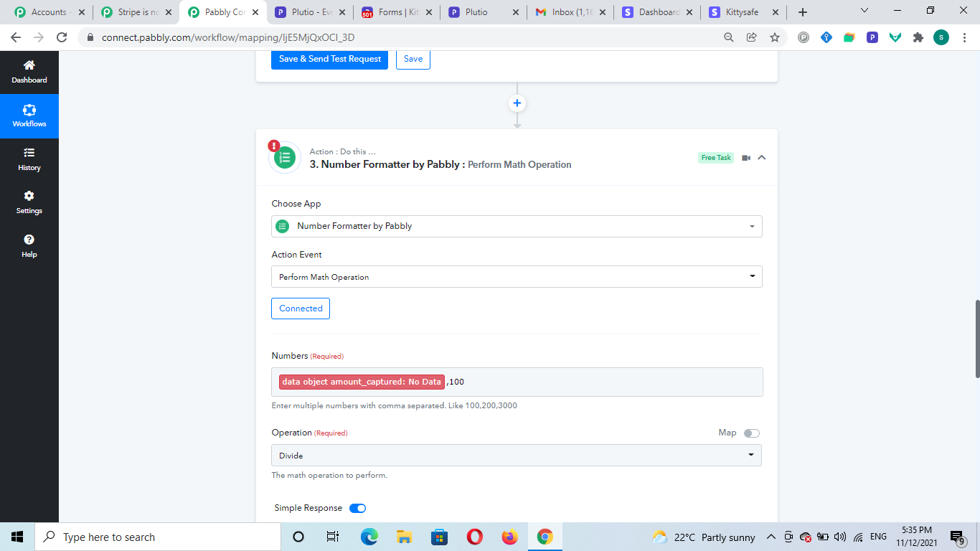Open the Action Event dropdown
Viewport: 980px width, 551px height.
pos(517,277)
